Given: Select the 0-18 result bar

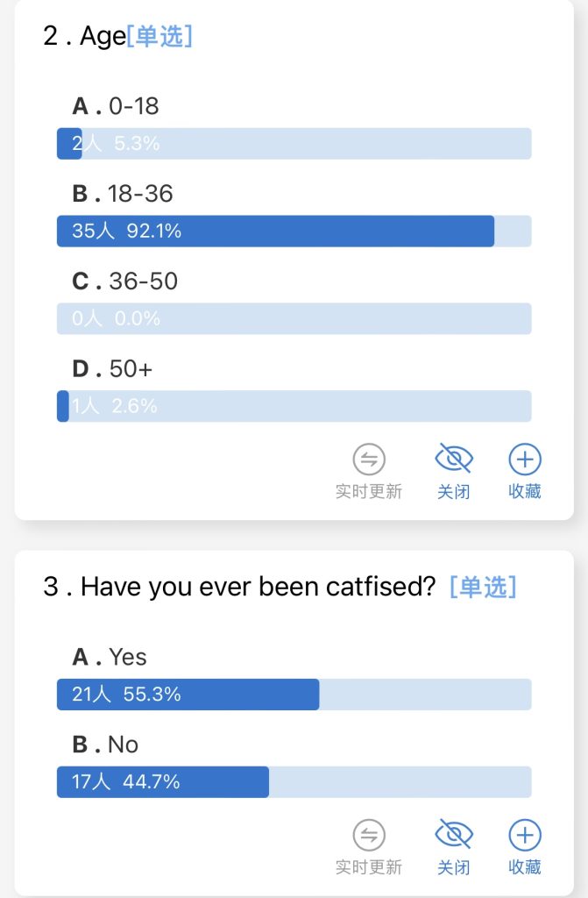Looking at the screenshot, I should point(294,144).
